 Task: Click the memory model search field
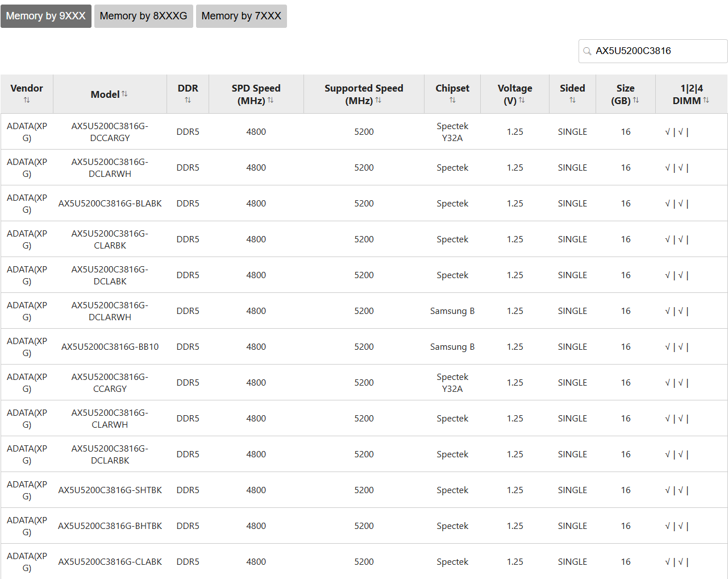[x=653, y=51]
